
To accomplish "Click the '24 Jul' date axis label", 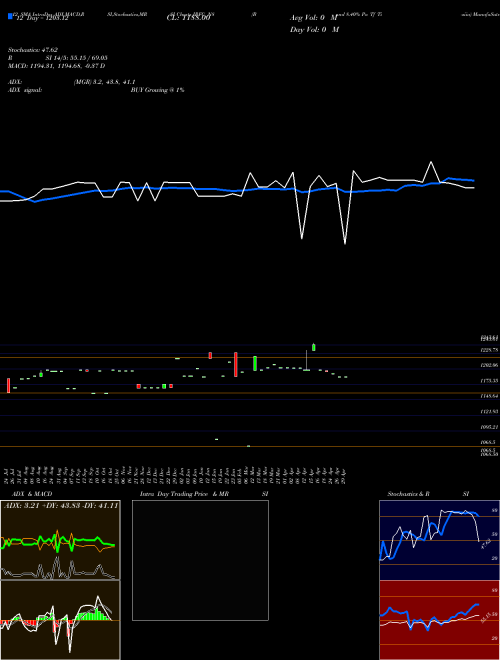I will click(8, 476).
